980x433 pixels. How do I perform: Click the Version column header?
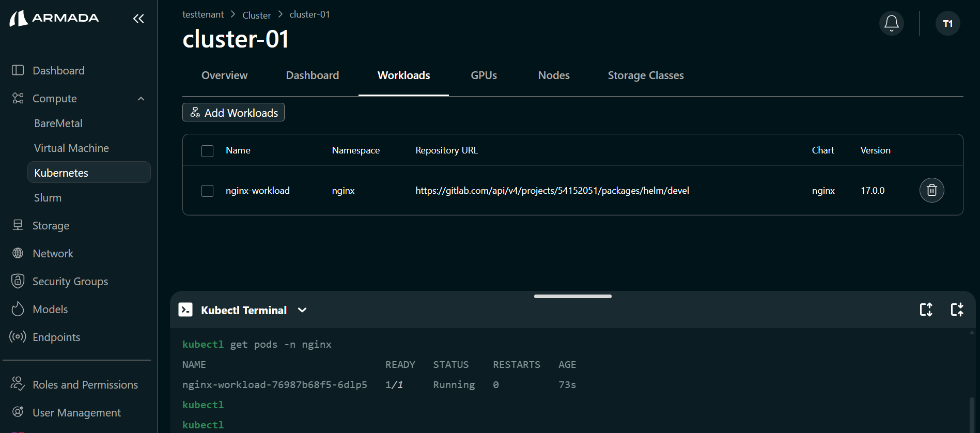click(x=875, y=150)
